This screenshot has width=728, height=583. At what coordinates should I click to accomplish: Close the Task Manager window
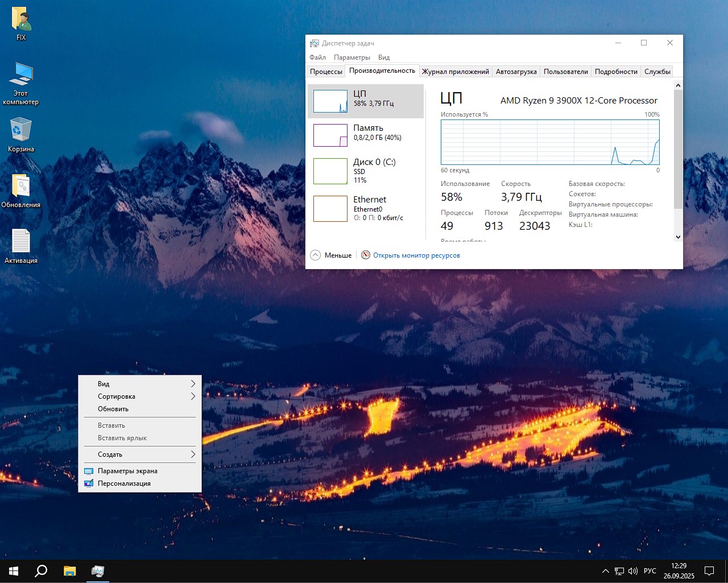click(x=670, y=43)
